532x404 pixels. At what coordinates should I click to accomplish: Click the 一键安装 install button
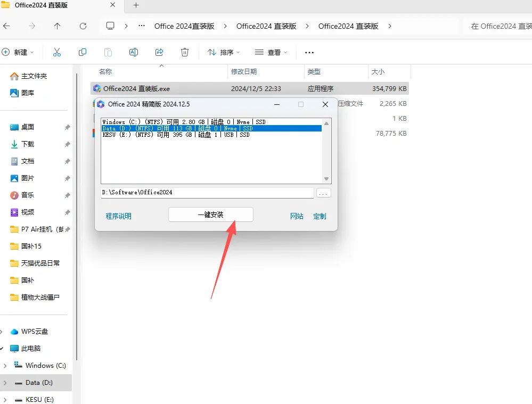point(211,215)
